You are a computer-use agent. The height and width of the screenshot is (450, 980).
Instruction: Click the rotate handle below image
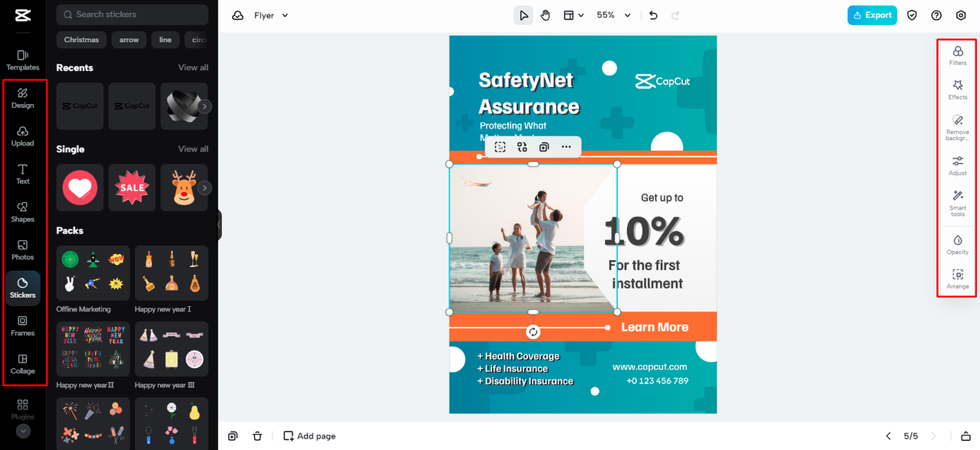[533, 331]
